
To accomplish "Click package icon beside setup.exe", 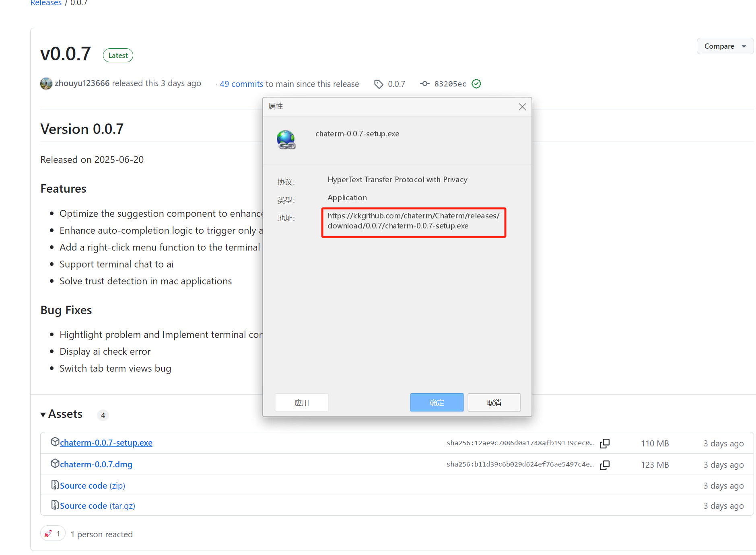I will (x=55, y=442).
